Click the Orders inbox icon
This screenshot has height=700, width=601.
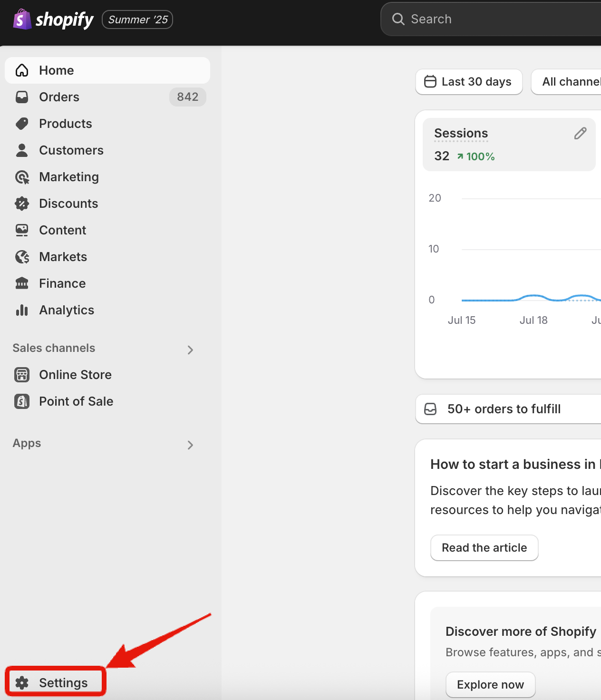[x=22, y=97]
